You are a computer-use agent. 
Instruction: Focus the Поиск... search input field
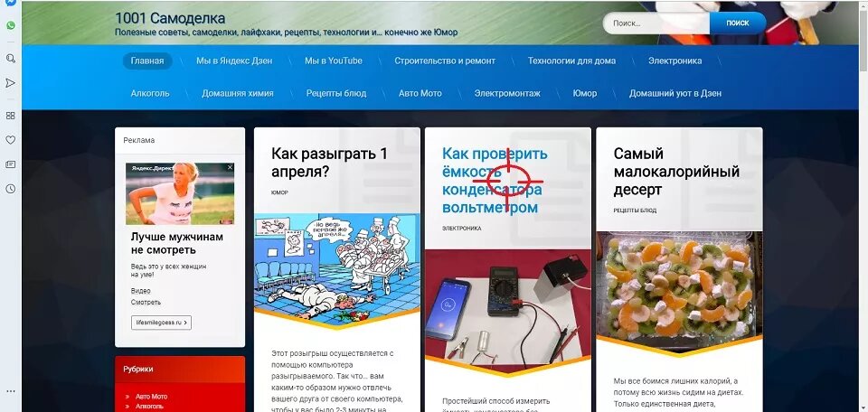pos(656,23)
